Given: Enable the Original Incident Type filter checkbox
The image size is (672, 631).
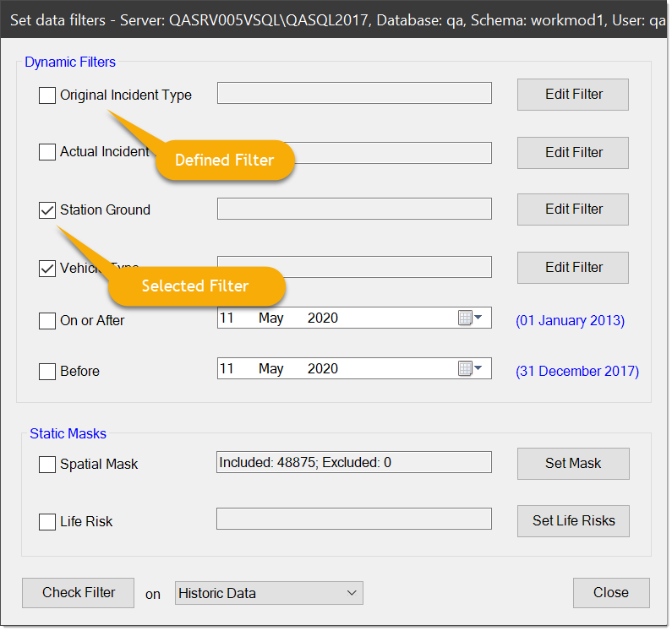Looking at the screenshot, I should (x=47, y=95).
